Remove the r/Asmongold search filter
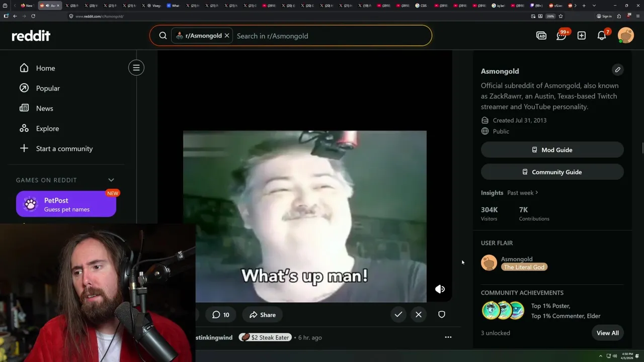This screenshot has width=644, height=362. [227, 36]
